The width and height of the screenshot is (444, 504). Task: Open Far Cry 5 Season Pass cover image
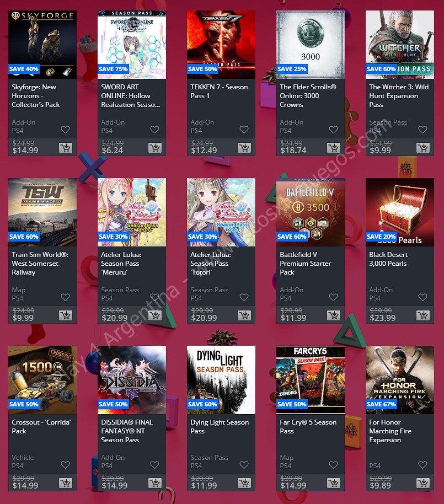311,380
